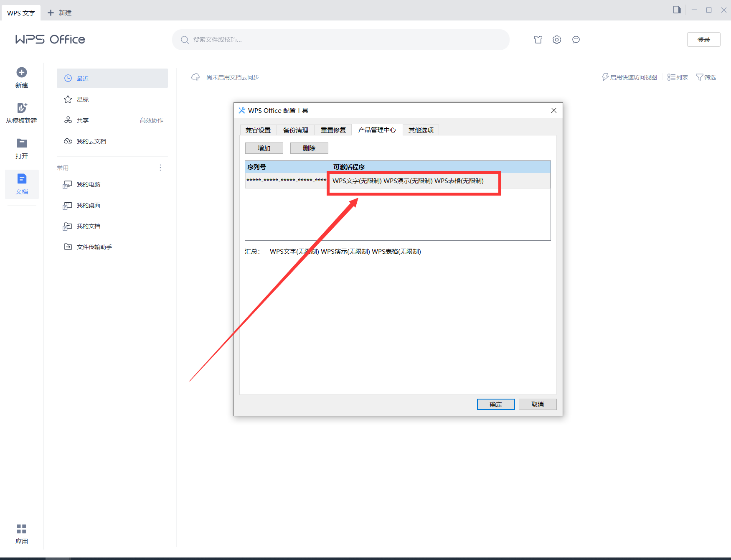Viewport: 731px width, 560px height.
Task: Click the 启用快速访问视图 option
Action: [x=629, y=77]
